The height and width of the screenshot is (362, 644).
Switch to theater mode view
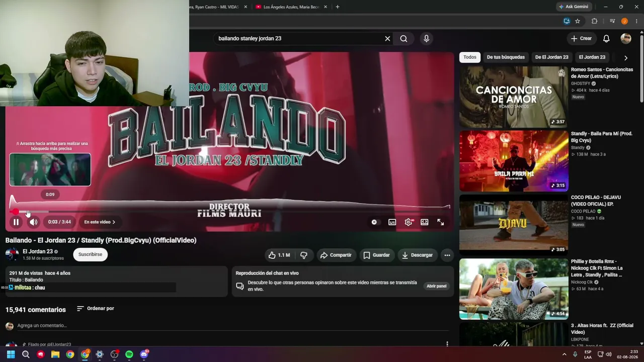425,222
